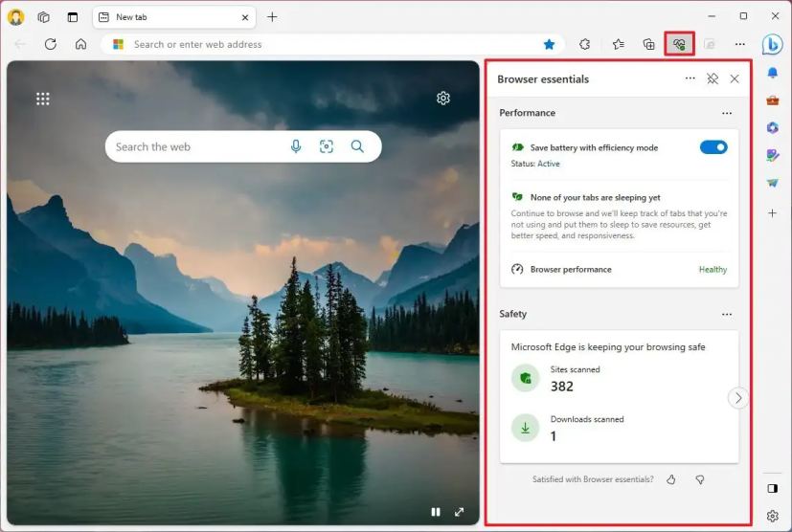
Task: Toggle sidebar visibility icon at bottom
Action: tap(772, 488)
